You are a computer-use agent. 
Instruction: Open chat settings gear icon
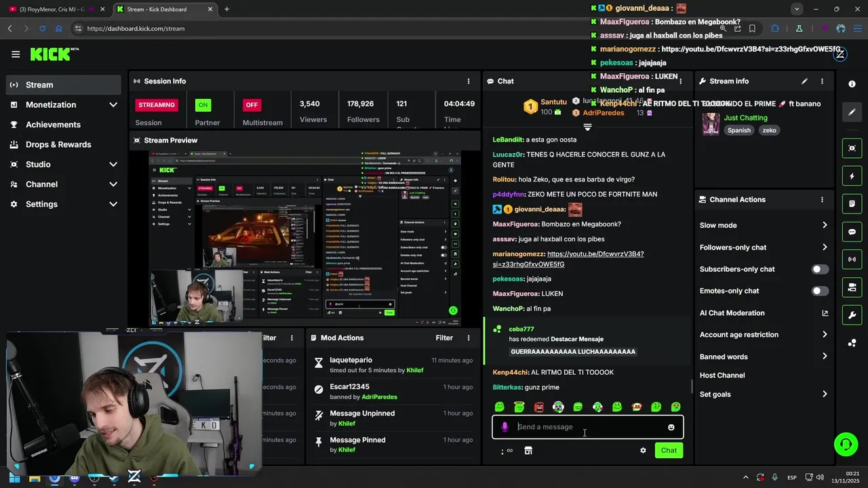point(643,451)
